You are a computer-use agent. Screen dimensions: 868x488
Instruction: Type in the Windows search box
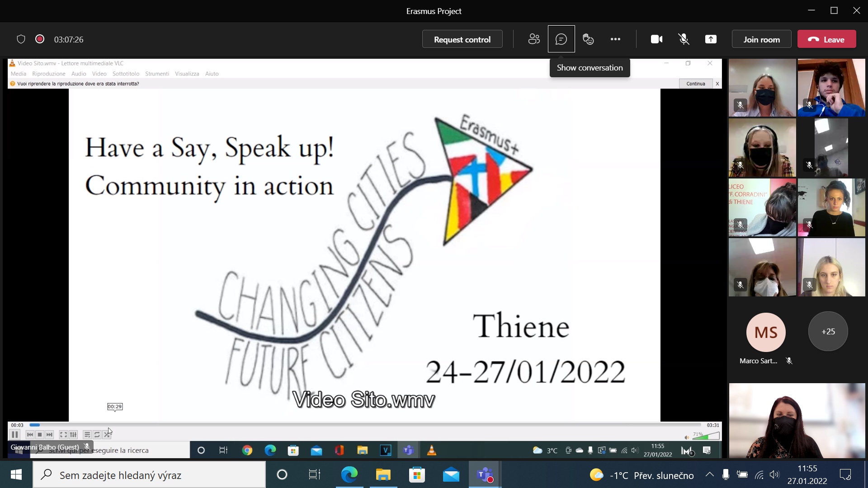click(149, 475)
